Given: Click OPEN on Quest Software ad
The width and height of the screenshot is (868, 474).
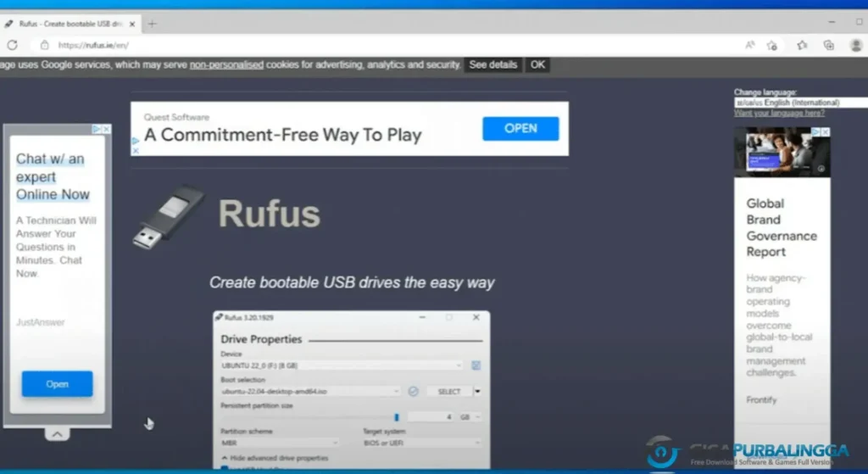Looking at the screenshot, I should 520,129.
